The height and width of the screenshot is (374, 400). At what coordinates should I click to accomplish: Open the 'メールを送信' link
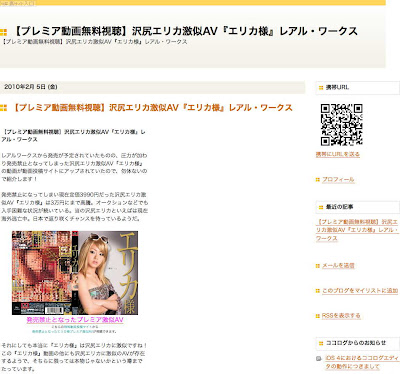point(338,266)
